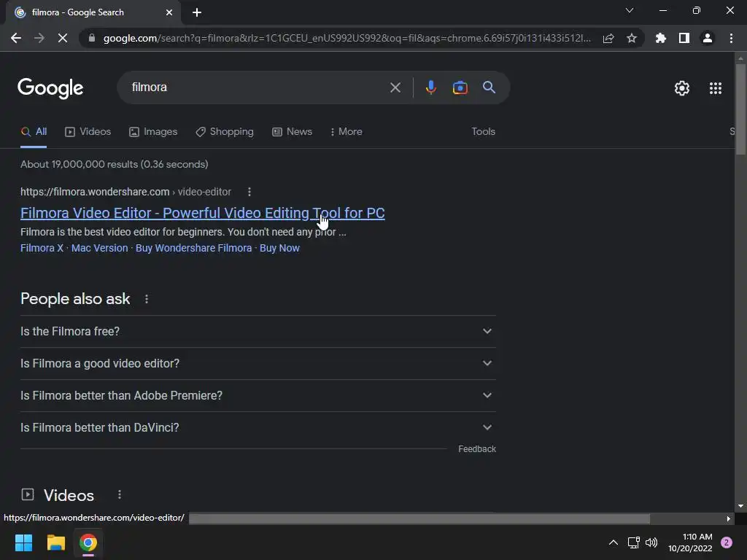Click the "About 19,000,000 results" text
747x560 pixels.
coord(115,164)
